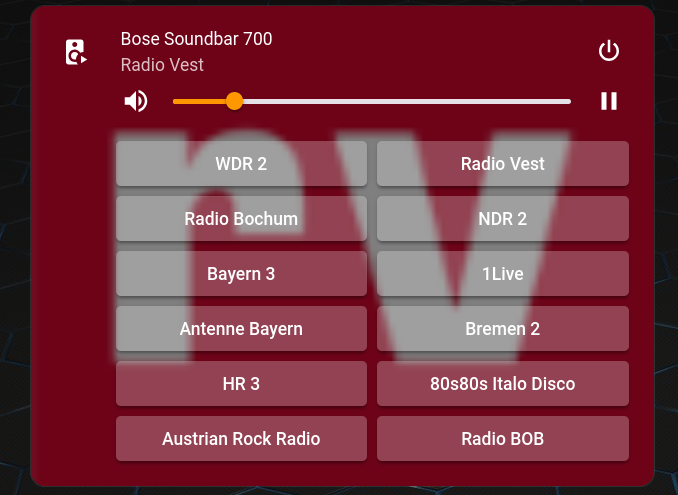Tune in to Radio BOB
This screenshot has width=678, height=495.
click(503, 439)
